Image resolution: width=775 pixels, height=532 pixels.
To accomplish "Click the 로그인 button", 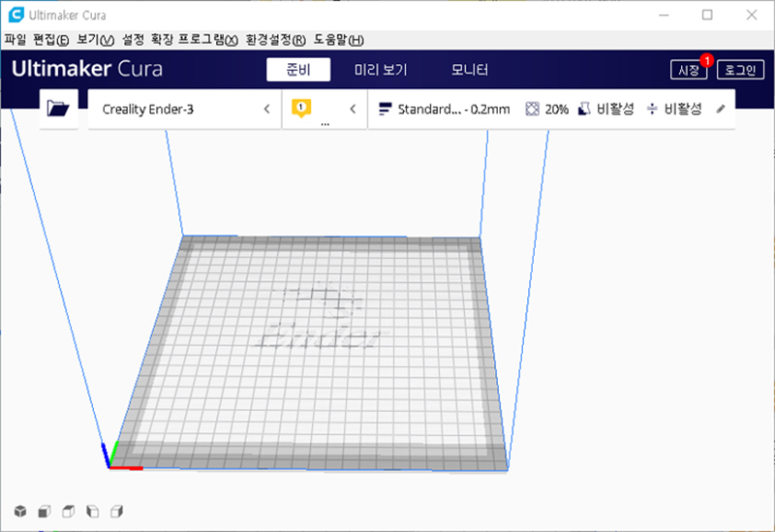I will (740, 70).
